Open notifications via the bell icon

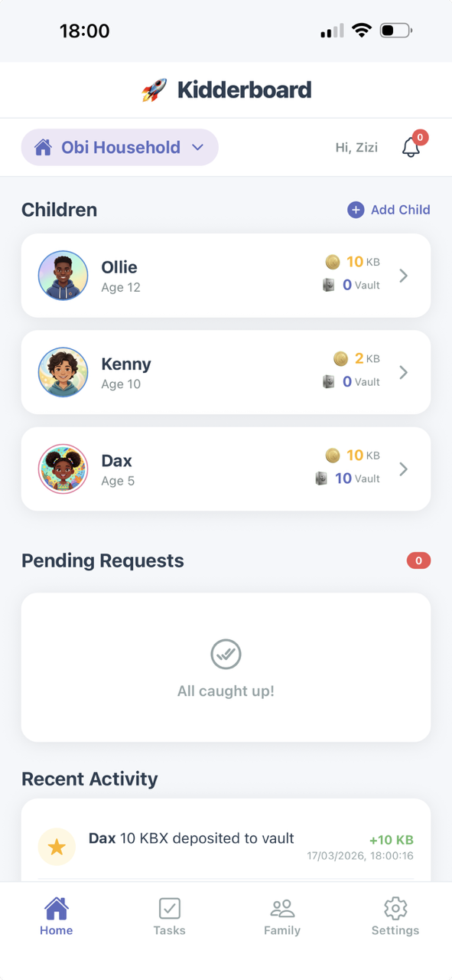pyautogui.click(x=411, y=148)
